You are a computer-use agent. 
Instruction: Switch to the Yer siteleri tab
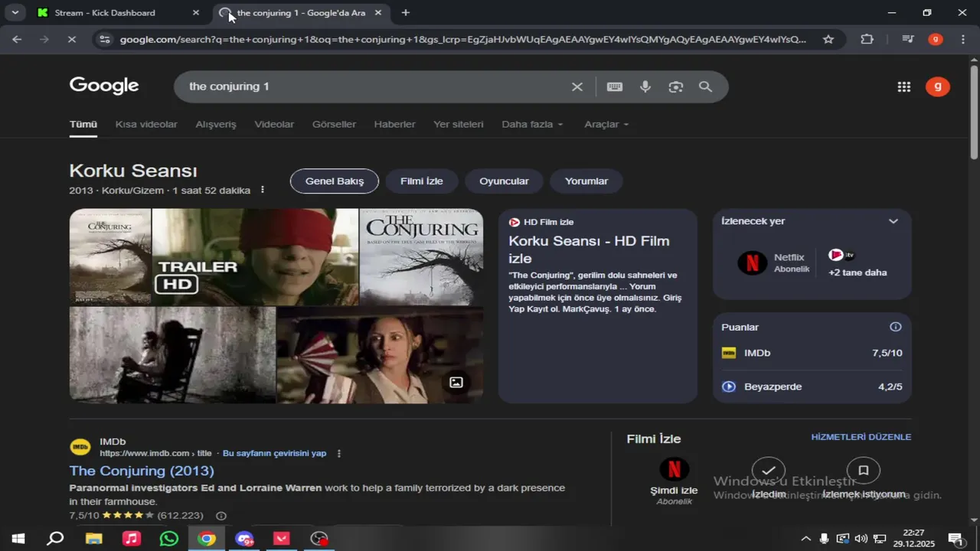[459, 124]
